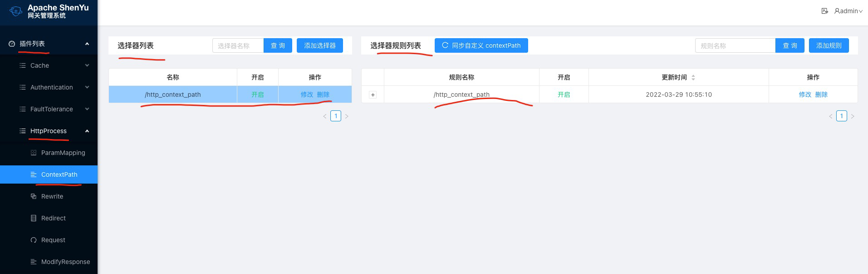The height and width of the screenshot is (274, 868).
Task: Expand the Cache plugin group
Action: [x=87, y=65]
